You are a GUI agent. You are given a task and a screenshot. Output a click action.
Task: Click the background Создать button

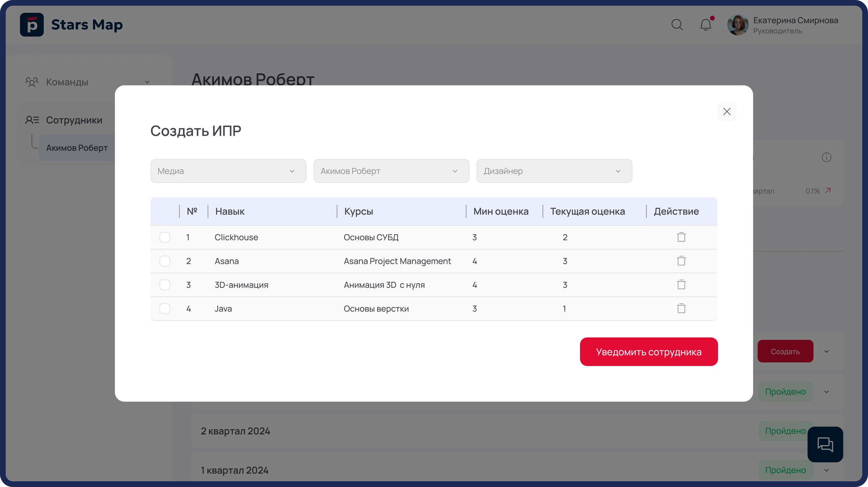pyautogui.click(x=785, y=351)
